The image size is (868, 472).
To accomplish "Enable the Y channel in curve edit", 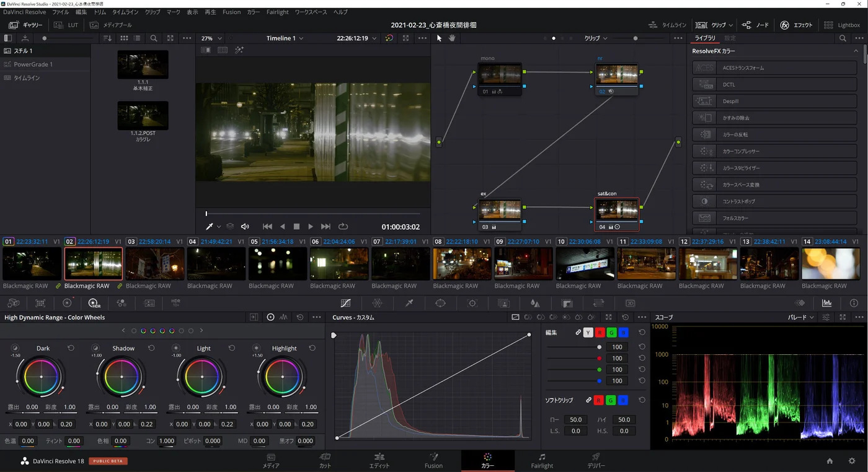I will click(x=588, y=333).
